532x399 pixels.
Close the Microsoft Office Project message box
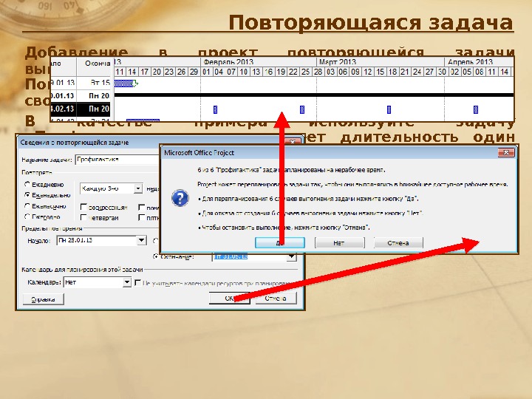click(x=506, y=153)
